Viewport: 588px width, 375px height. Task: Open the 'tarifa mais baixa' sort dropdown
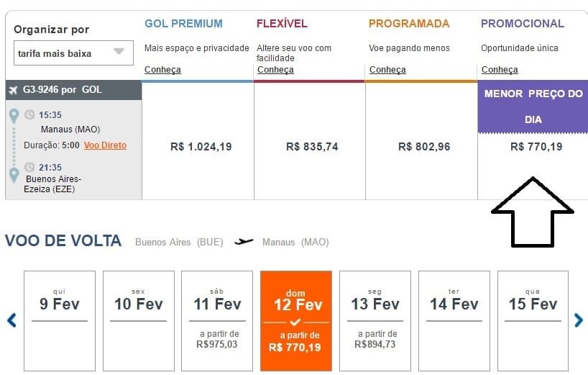73,53
